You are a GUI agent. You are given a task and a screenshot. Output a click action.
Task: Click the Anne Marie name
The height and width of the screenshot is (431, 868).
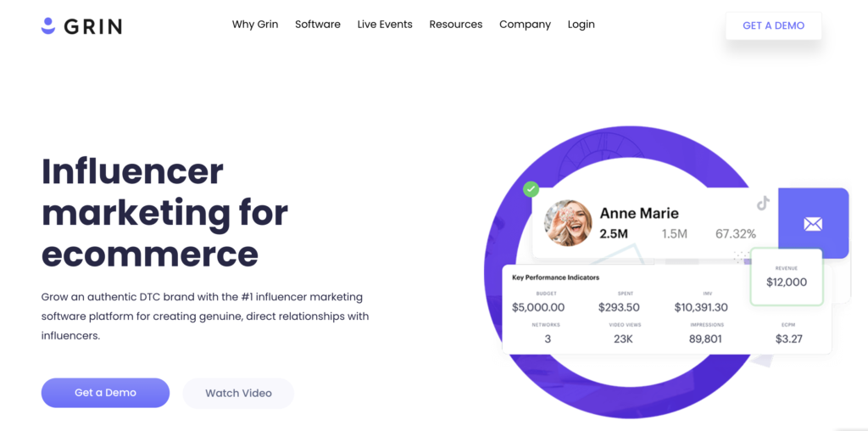pos(639,213)
